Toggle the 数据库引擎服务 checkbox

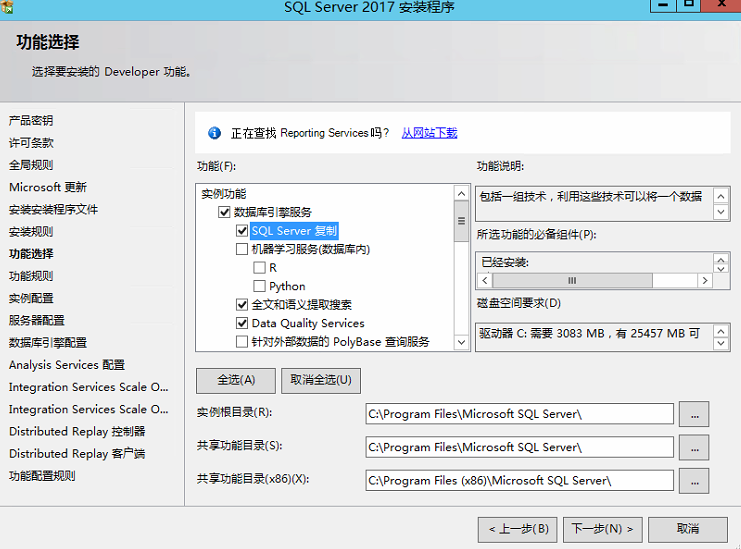(224, 212)
